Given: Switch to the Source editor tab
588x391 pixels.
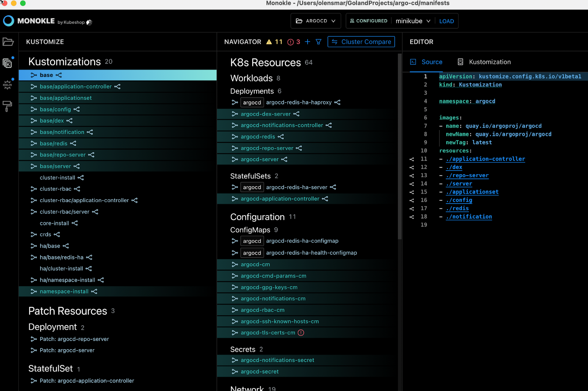Looking at the screenshot, I should [x=426, y=62].
